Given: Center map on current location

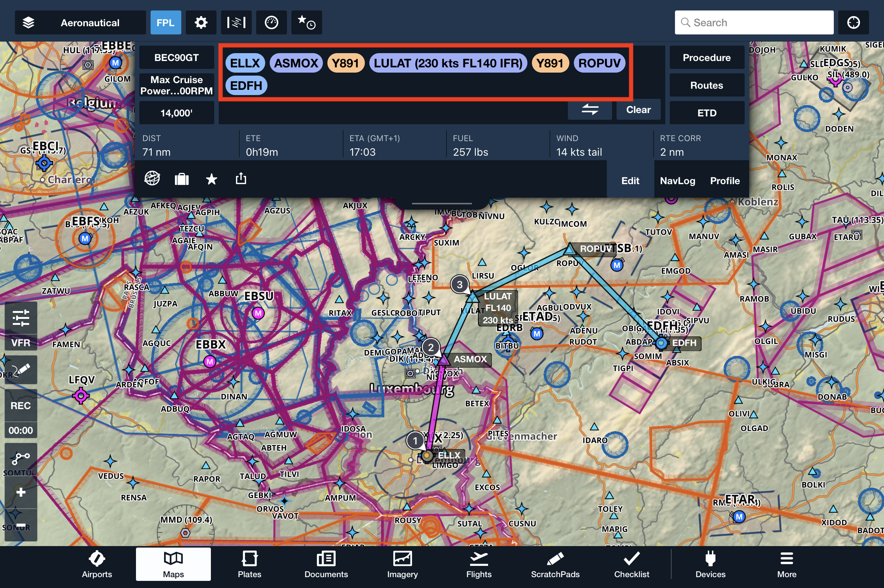Looking at the screenshot, I should pyautogui.click(x=854, y=22).
